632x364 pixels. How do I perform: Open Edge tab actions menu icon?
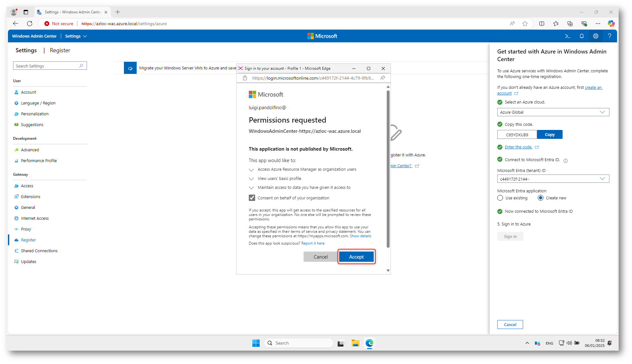[26, 12]
